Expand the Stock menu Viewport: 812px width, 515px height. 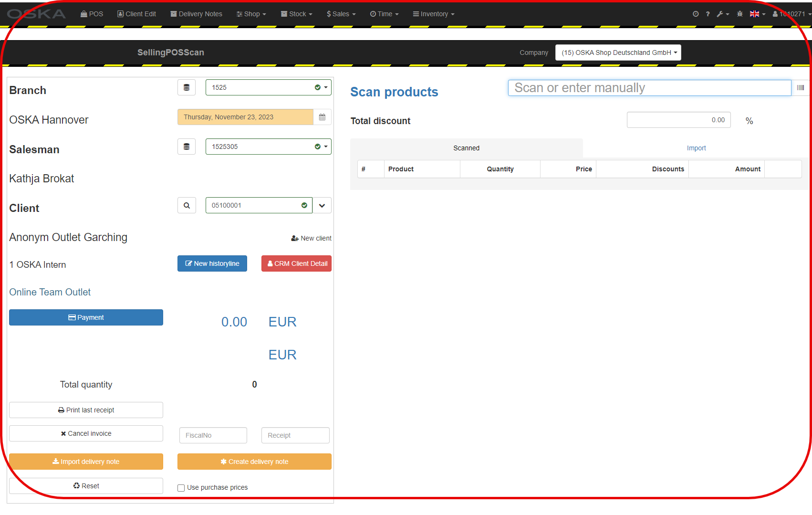click(x=296, y=14)
